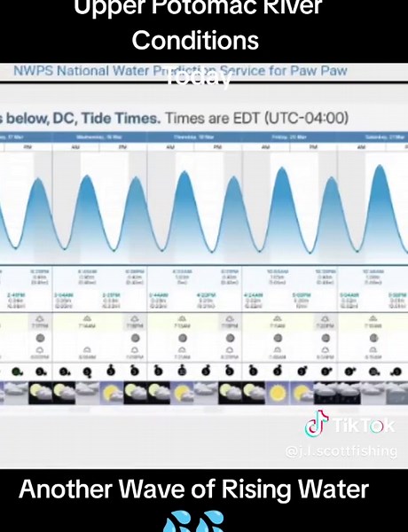Click Friday's 4:24AM low tide entry

coord(253,301)
